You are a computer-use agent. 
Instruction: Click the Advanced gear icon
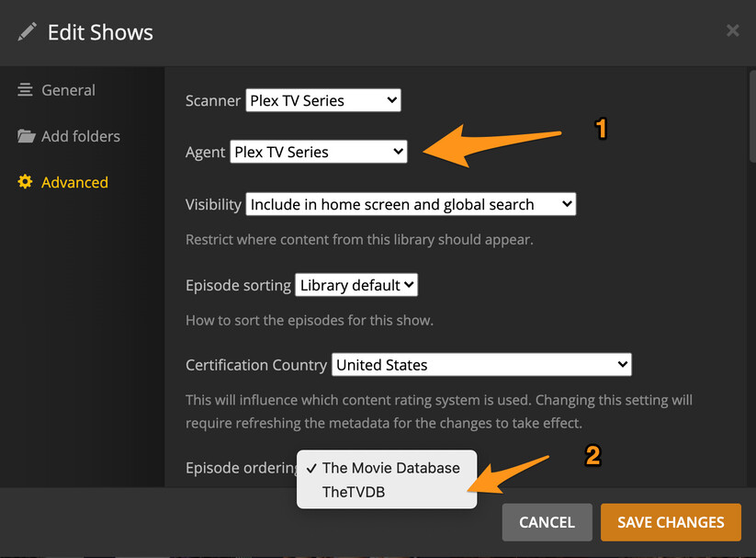click(25, 182)
